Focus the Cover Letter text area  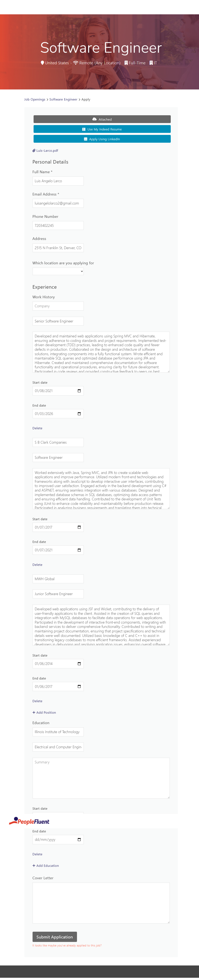point(101,903)
